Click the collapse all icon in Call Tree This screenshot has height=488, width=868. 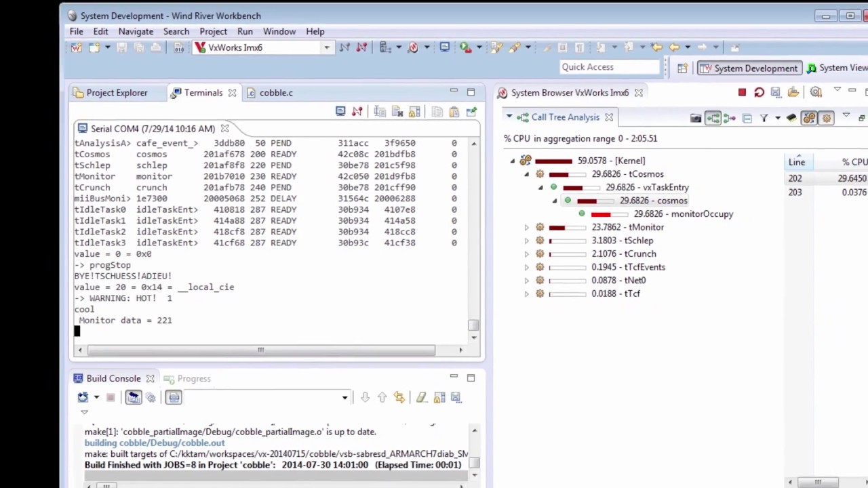click(747, 118)
